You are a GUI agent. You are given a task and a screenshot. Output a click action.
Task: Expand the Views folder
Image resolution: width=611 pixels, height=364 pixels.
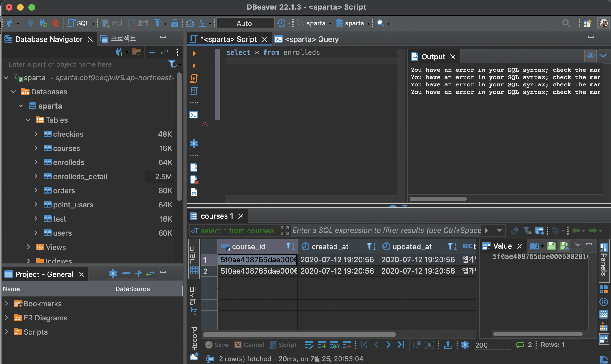click(x=29, y=247)
